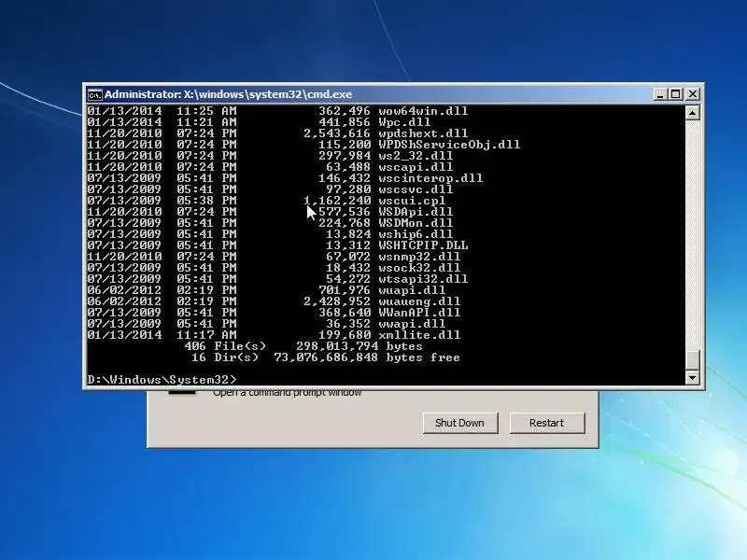Click the ws2_32.dll file name
Viewport: 747px width, 560px height.
coord(416,156)
